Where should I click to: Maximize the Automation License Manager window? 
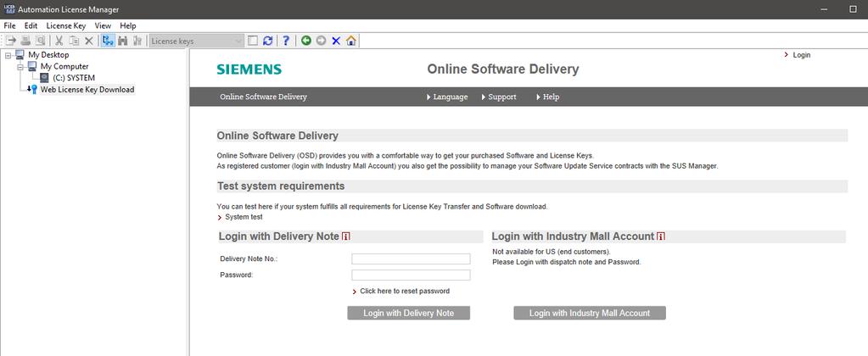[x=853, y=9]
